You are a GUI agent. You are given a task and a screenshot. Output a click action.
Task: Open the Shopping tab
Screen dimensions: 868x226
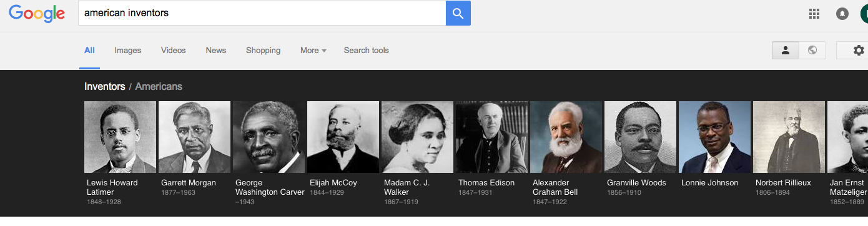263,51
